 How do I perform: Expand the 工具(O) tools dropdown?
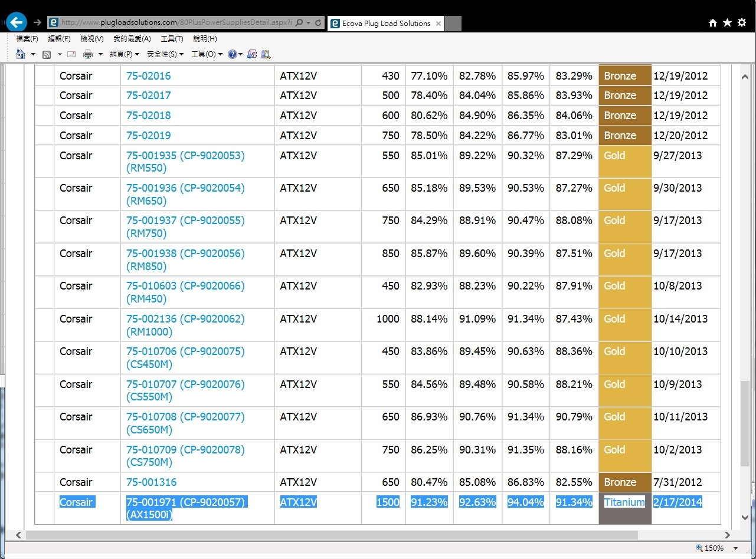coord(207,54)
